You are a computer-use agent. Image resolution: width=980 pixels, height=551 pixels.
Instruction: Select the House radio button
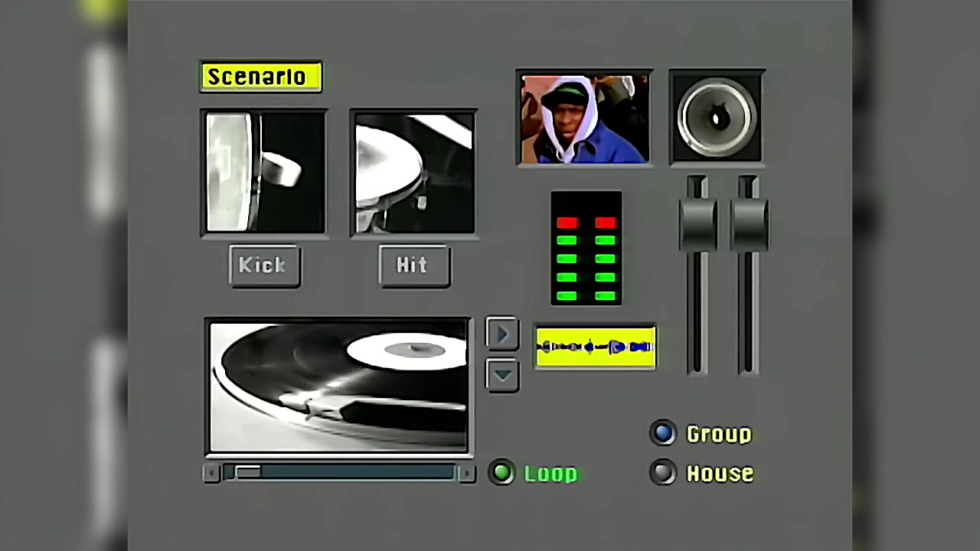(663, 473)
